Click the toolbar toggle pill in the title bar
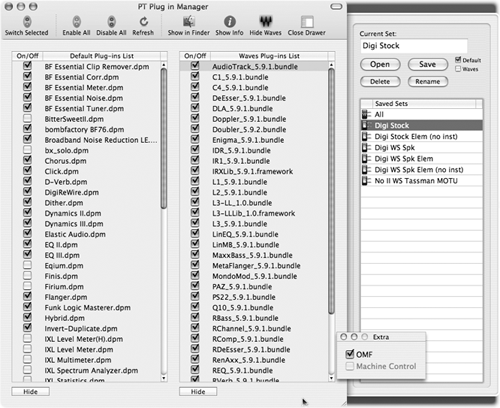The image size is (500, 408). coord(336,6)
